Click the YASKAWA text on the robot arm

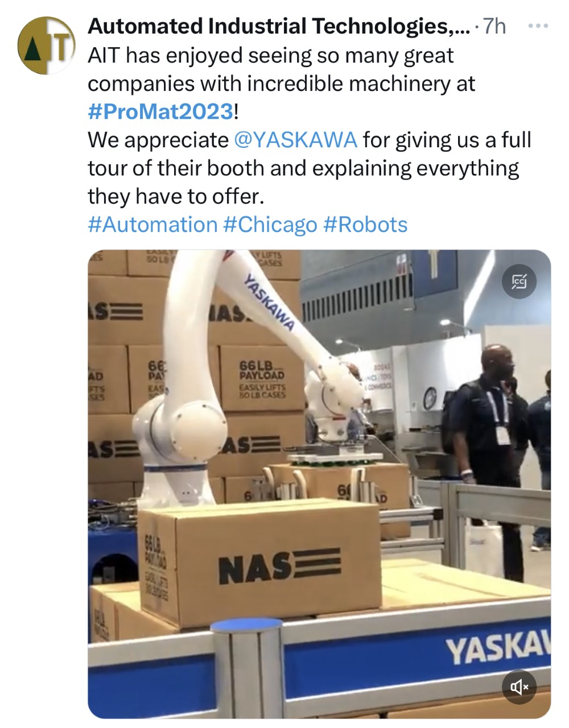tap(269, 302)
